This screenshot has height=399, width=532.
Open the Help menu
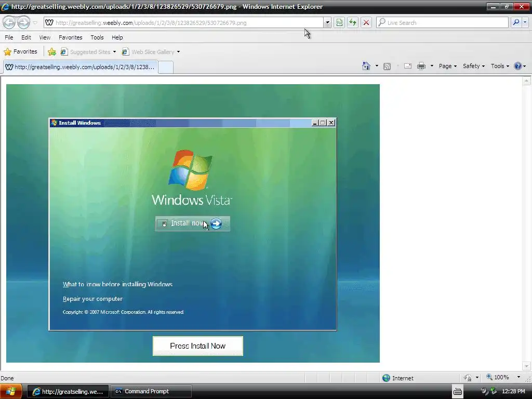coord(117,37)
